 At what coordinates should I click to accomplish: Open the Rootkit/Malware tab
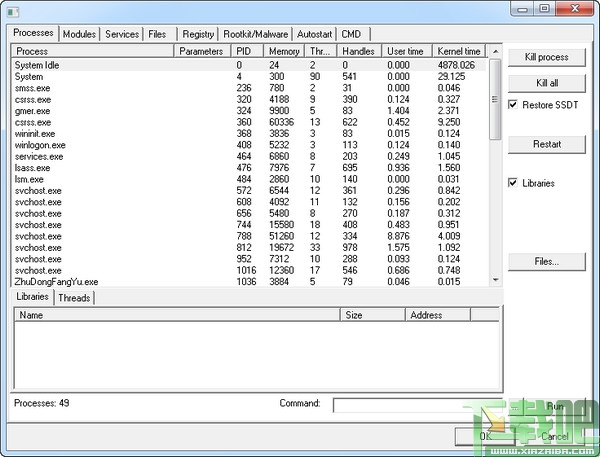pos(255,34)
